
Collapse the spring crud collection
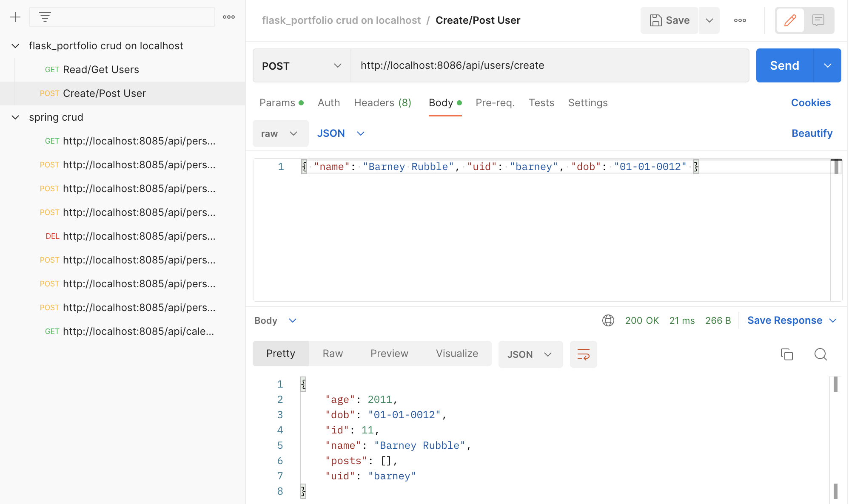(15, 117)
